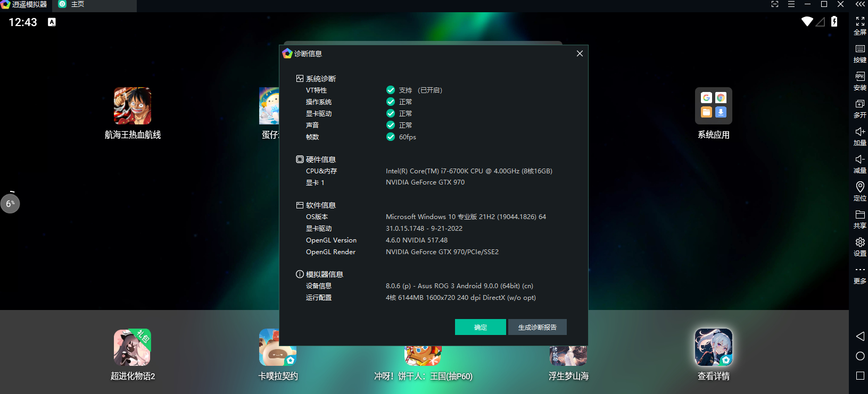Tap the Android back triangle button
The height and width of the screenshot is (394, 868).
pos(860,336)
